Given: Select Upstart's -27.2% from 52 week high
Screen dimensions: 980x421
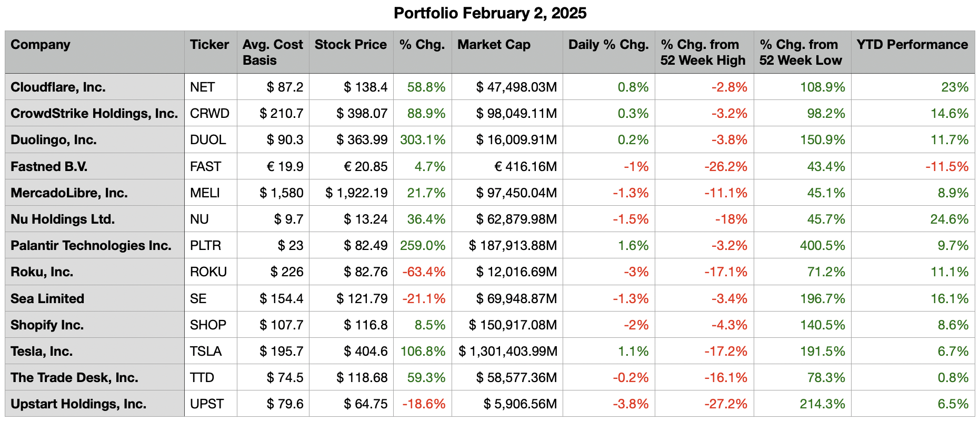Looking at the screenshot, I should pyautogui.click(x=725, y=404).
